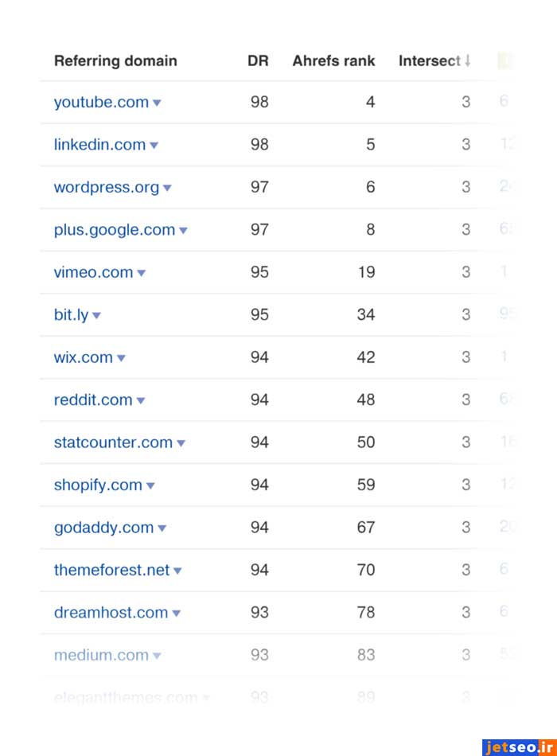Open the godaddy.com referring domain link
557x756 pixels.
103,528
